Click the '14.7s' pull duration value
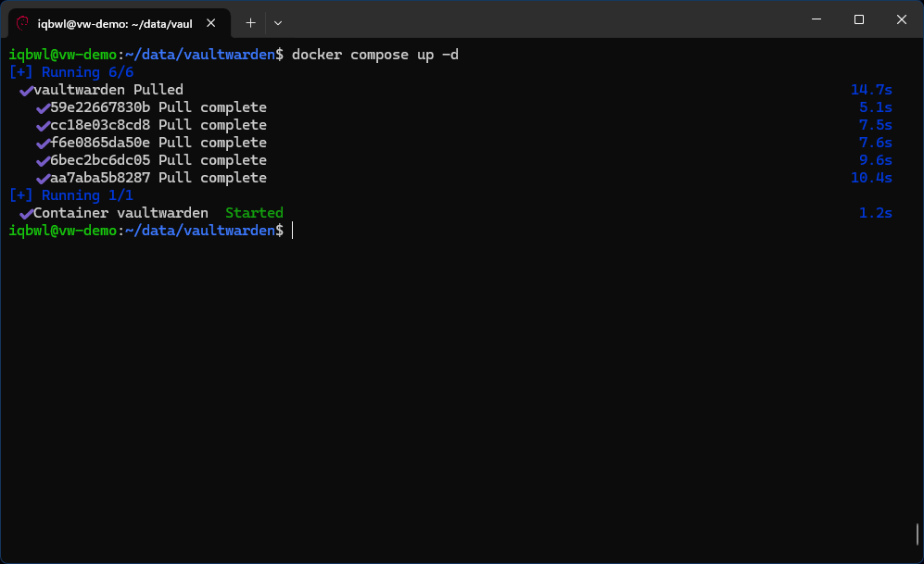 (872, 89)
